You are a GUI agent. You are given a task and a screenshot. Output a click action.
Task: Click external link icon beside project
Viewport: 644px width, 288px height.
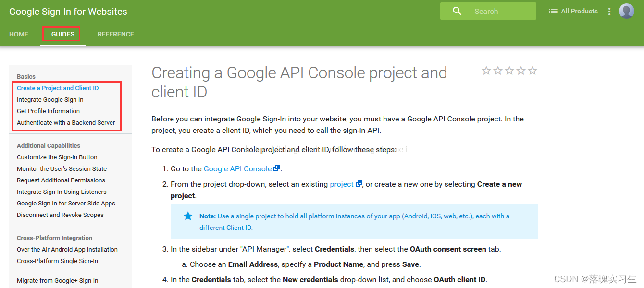pyautogui.click(x=359, y=184)
